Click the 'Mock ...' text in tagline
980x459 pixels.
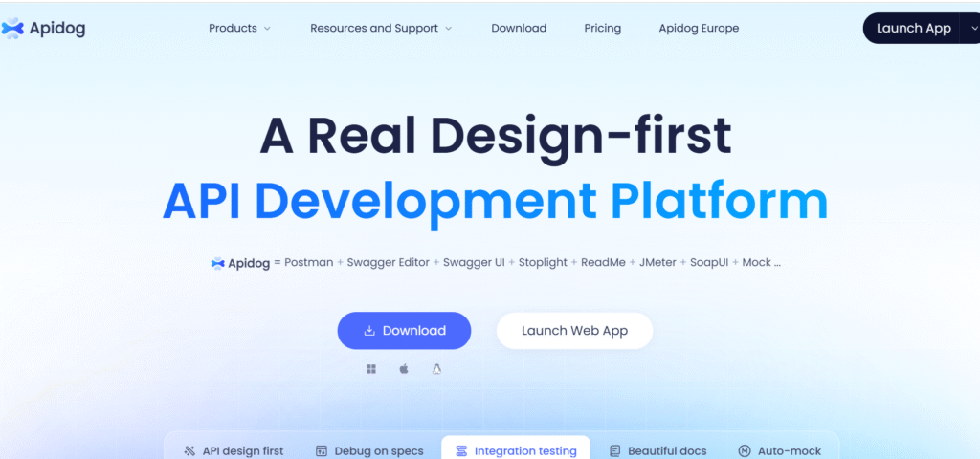[x=761, y=262]
